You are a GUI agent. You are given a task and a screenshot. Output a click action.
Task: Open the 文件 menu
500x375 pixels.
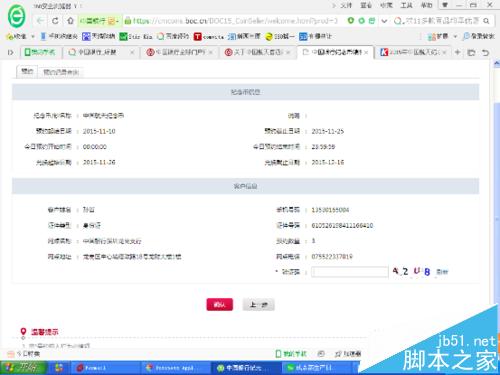(x=346, y=5)
